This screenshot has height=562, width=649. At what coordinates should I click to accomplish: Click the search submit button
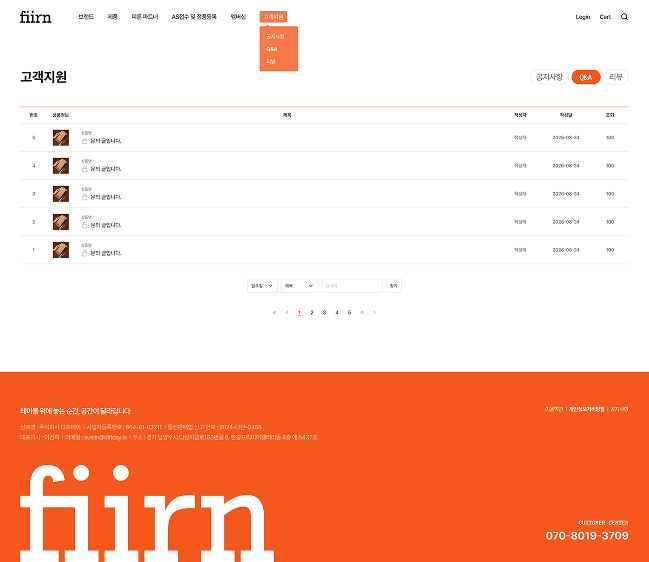394,286
